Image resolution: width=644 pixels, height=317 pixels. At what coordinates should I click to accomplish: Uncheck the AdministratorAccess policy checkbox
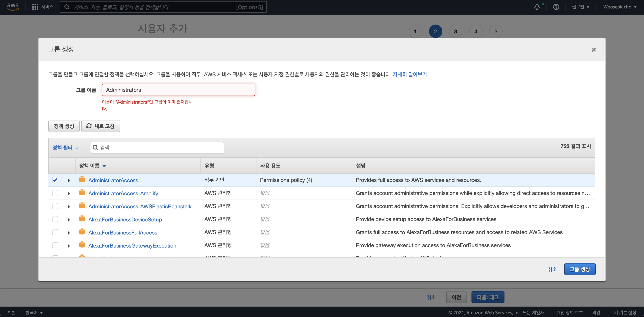[55, 180]
